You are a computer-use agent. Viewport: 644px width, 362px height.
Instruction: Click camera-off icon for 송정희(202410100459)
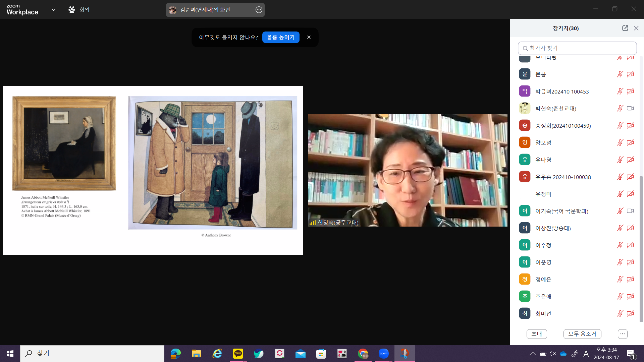(630, 125)
